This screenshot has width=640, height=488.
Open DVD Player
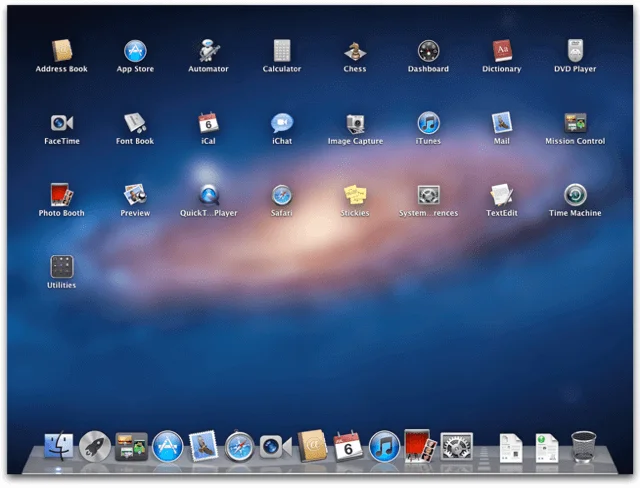(575, 51)
